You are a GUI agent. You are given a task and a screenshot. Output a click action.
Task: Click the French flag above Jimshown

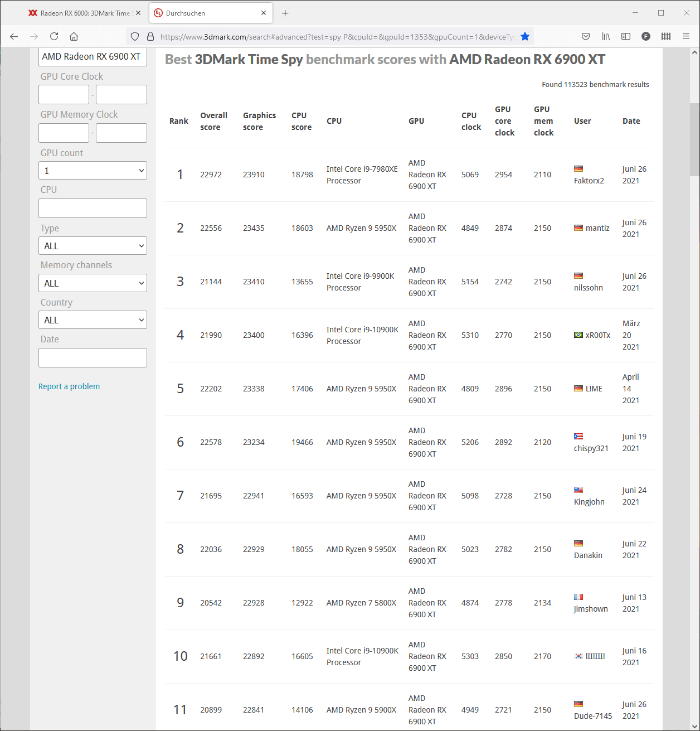click(x=579, y=597)
